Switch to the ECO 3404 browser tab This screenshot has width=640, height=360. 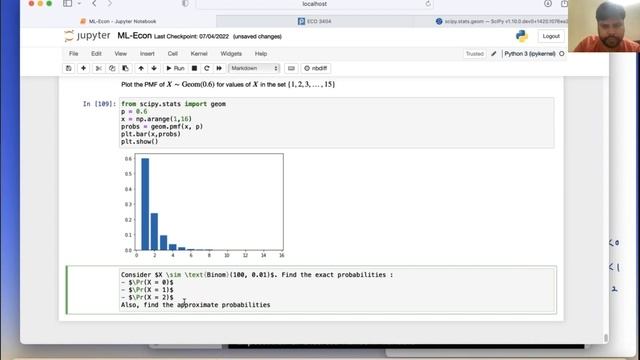315,21
